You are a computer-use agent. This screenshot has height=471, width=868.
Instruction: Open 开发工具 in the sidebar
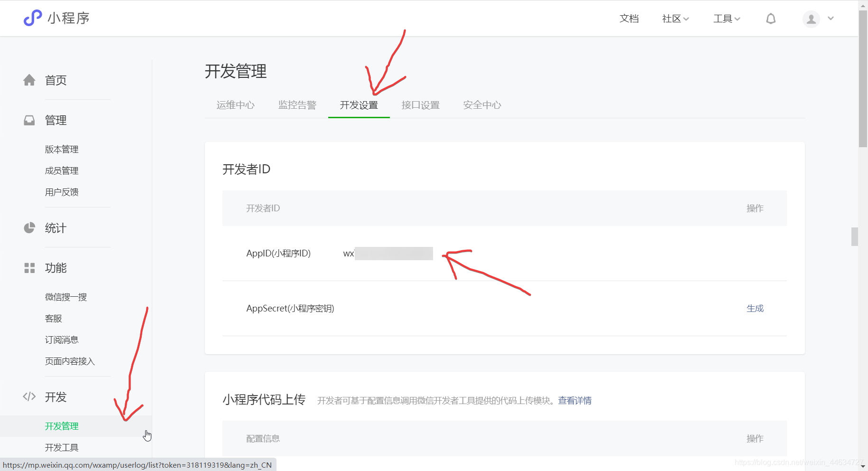[62, 447]
